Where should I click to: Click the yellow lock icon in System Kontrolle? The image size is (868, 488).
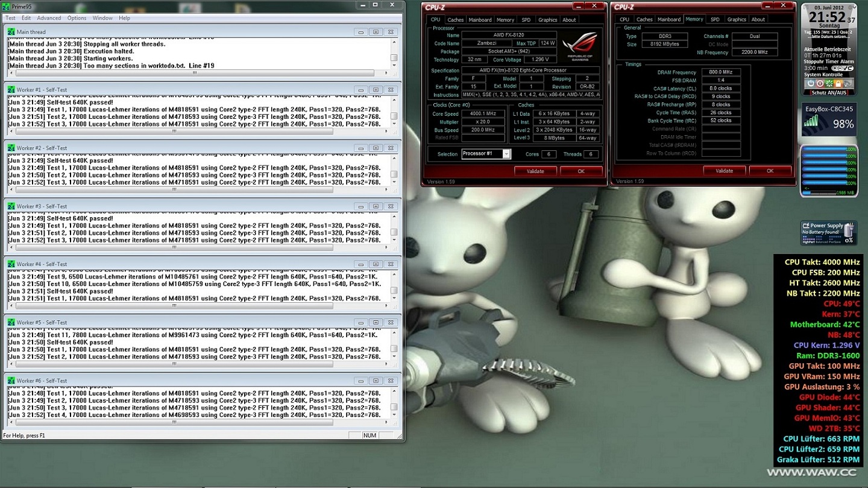click(838, 83)
